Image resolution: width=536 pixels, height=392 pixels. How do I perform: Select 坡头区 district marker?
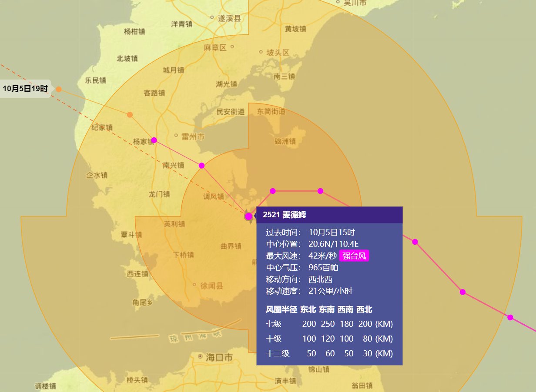coord(261,52)
